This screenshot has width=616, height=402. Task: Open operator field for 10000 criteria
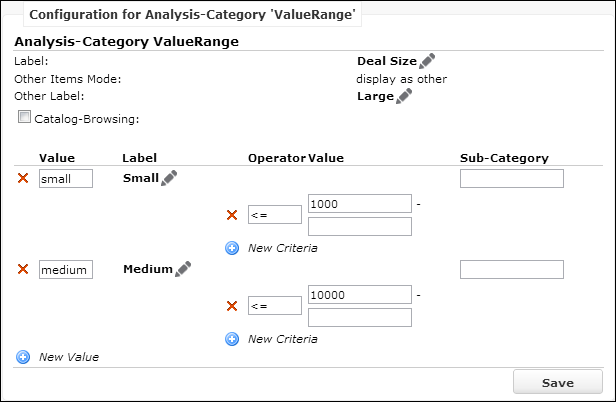pyautogui.click(x=275, y=305)
